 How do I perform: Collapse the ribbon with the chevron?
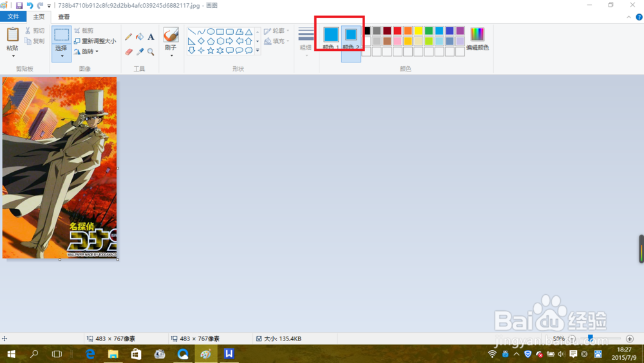pyautogui.click(x=629, y=17)
